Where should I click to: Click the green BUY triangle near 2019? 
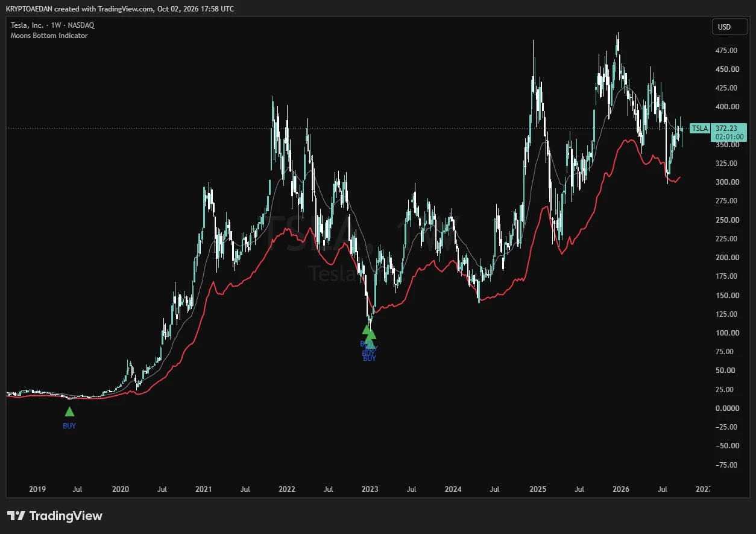pyautogui.click(x=69, y=412)
